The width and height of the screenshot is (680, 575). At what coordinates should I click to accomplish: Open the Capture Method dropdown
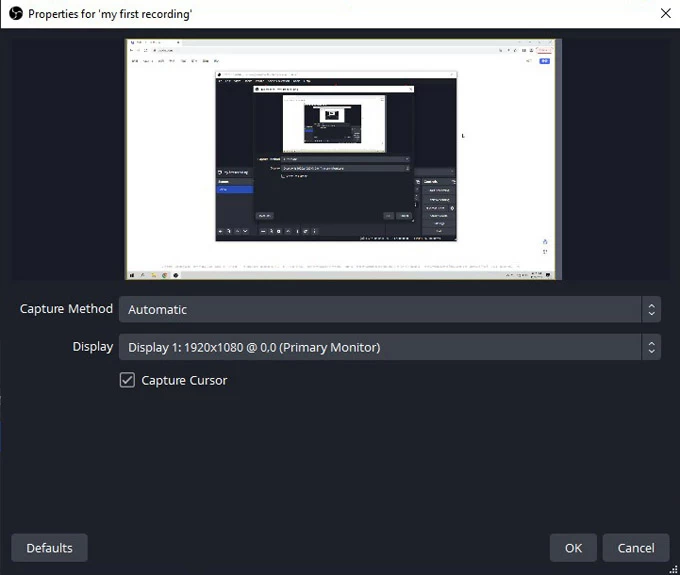coord(389,310)
